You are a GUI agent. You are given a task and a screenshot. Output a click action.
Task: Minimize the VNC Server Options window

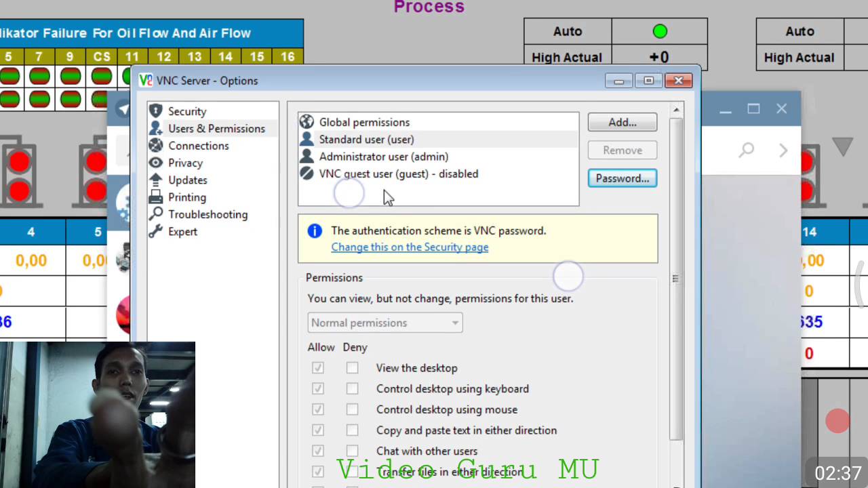(x=618, y=81)
